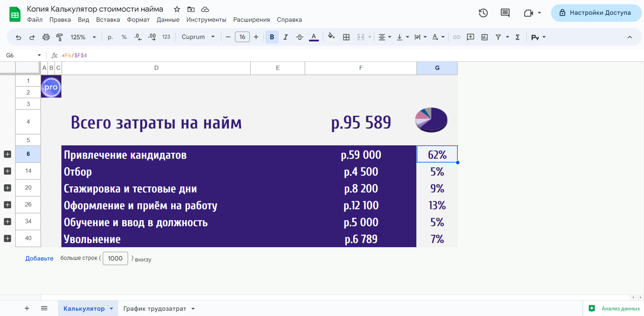Open comments history icon
The height and width of the screenshot is (316, 644).
pos(505,13)
